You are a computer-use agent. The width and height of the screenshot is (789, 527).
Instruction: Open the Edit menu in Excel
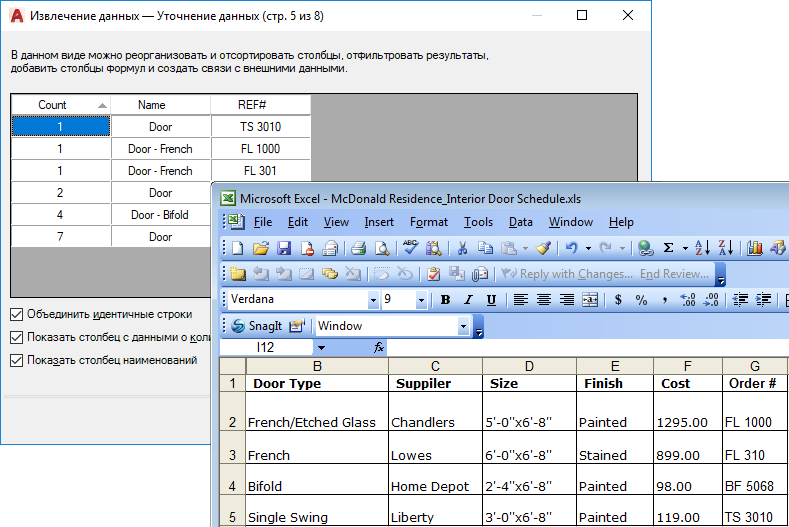click(297, 222)
